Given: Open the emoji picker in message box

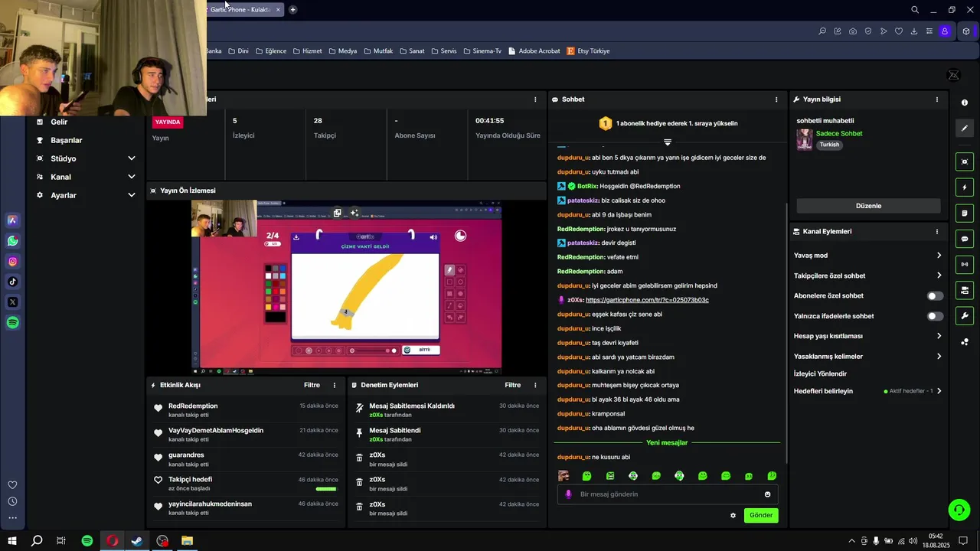Looking at the screenshot, I should click(768, 494).
